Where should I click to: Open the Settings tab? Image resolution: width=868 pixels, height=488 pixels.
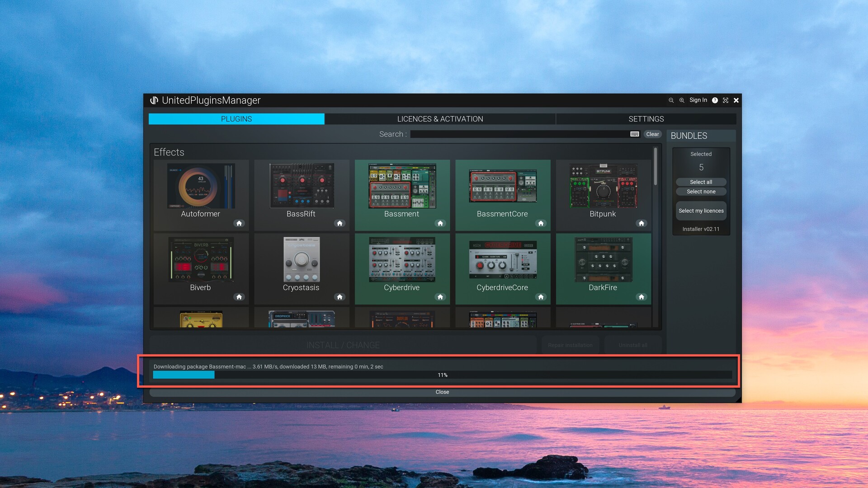pyautogui.click(x=646, y=119)
